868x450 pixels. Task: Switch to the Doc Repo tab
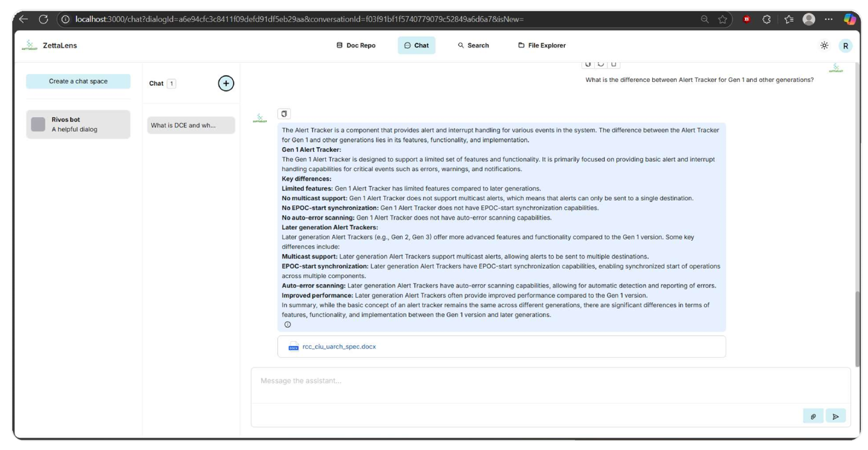[356, 45]
